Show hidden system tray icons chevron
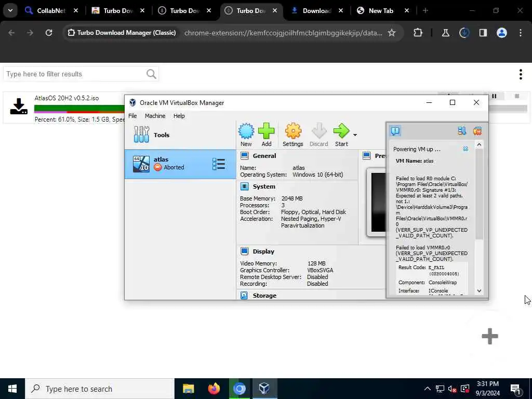This screenshot has width=532, height=399. coord(427,389)
